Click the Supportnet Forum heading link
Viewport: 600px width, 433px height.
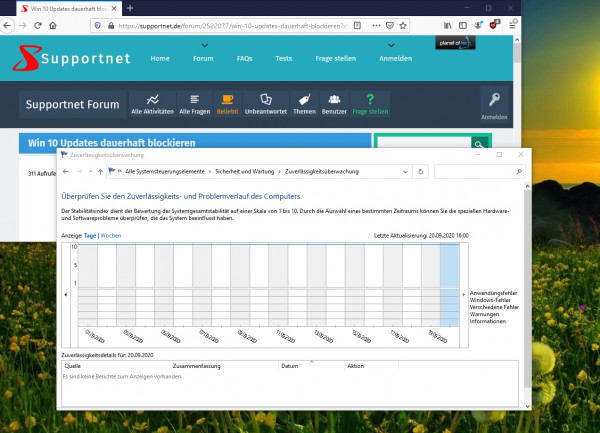(x=72, y=104)
